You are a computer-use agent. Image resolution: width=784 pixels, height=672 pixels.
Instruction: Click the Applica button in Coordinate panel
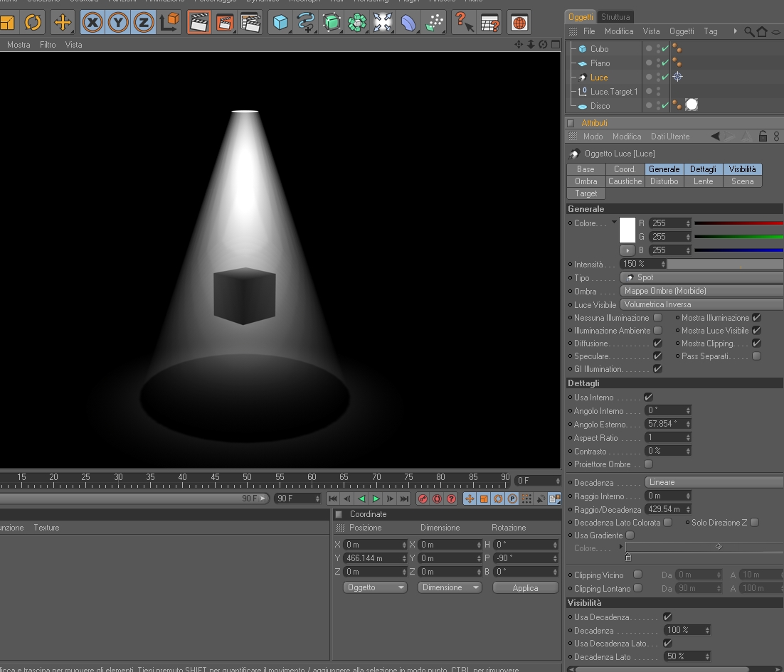(525, 588)
